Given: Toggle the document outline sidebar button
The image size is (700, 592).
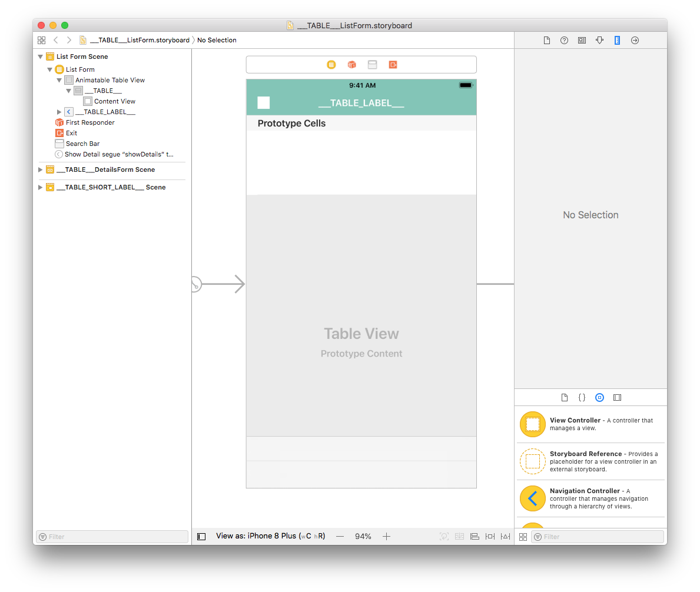Looking at the screenshot, I should 201,536.
